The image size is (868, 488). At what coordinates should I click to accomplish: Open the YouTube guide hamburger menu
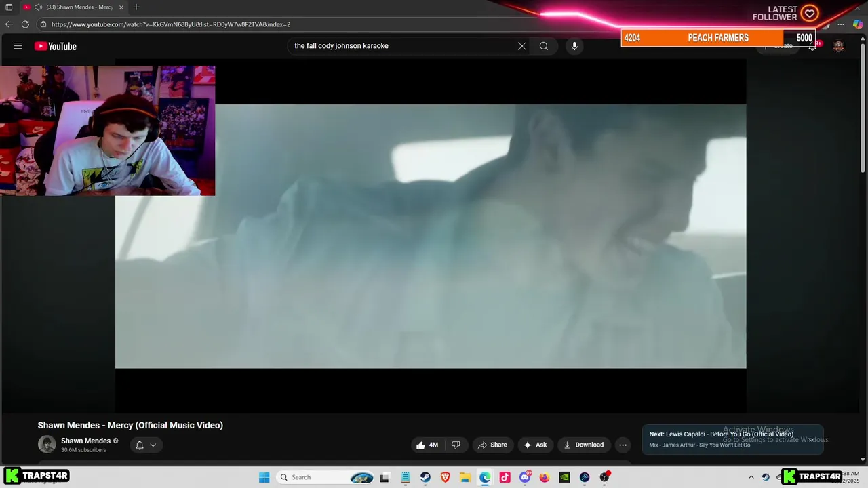point(18,46)
